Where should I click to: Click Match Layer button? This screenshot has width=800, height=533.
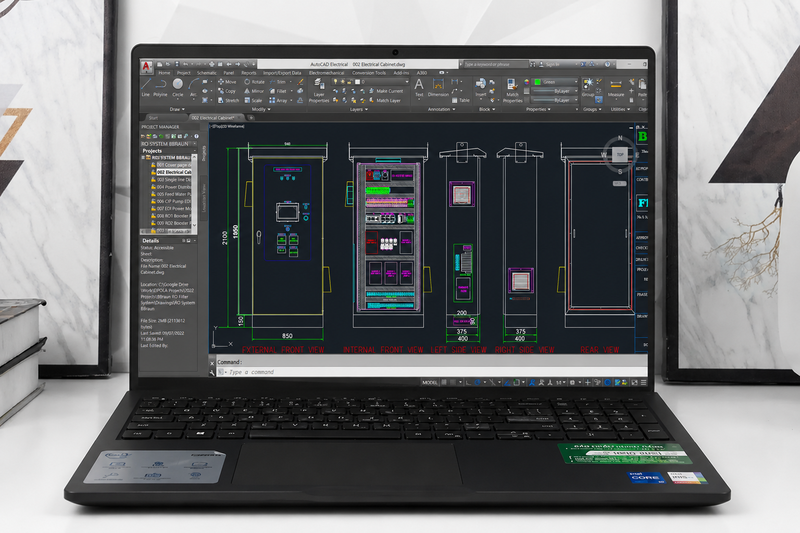point(384,100)
